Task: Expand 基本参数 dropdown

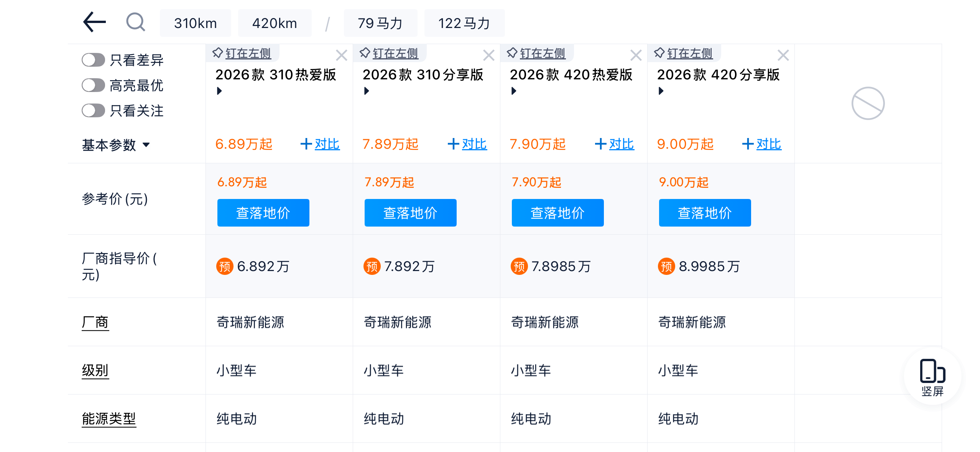Action: pos(115,145)
